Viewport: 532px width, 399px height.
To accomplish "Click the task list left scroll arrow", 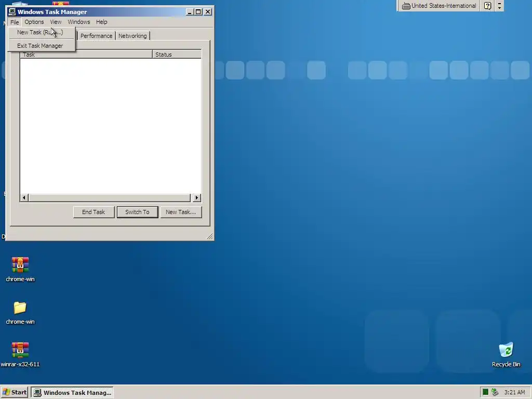I will tap(24, 198).
